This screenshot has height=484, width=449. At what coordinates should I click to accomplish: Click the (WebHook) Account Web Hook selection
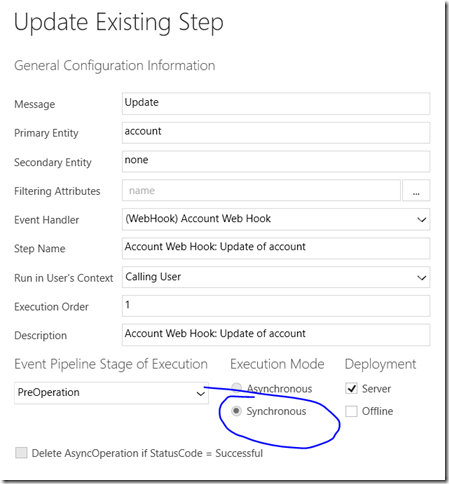(198, 219)
